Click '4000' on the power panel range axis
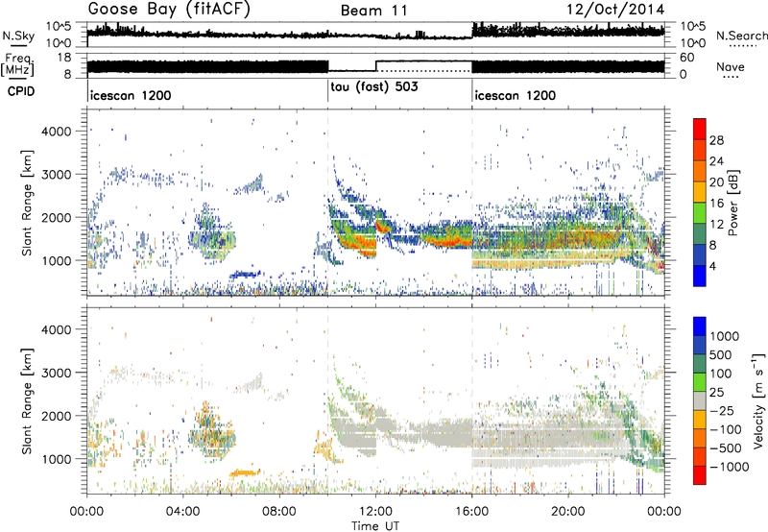Viewport: 768px width, 532px height. coord(57,132)
